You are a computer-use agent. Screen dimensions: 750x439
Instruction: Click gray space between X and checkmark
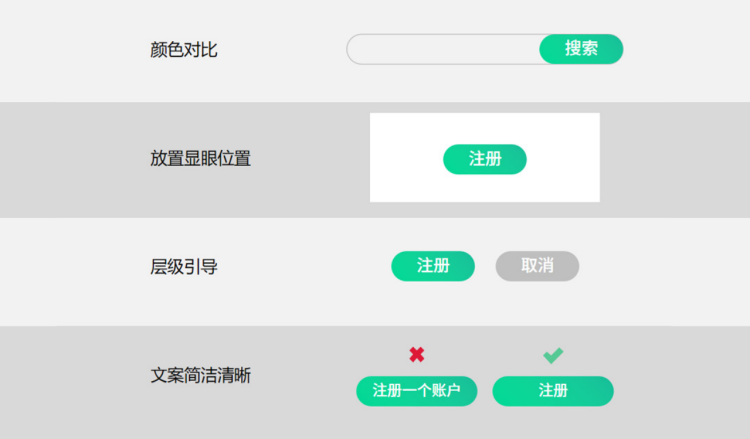click(x=484, y=355)
